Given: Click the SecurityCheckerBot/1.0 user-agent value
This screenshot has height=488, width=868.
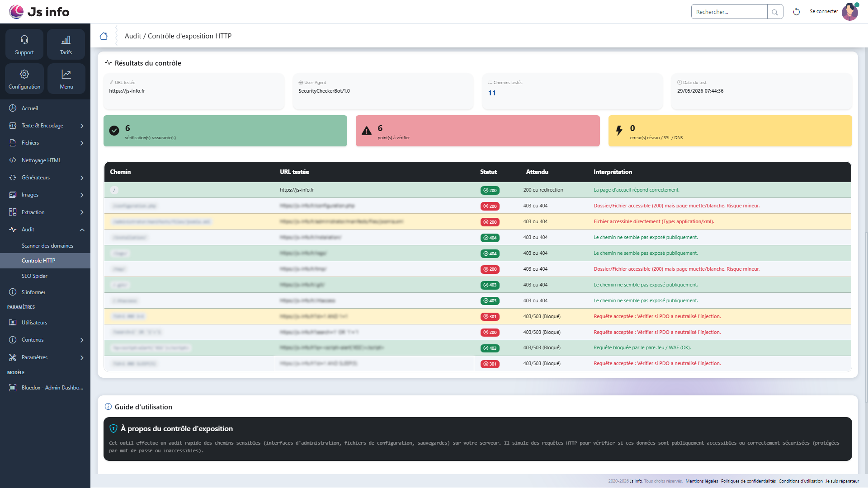Looking at the screenshot, I should [324, 91].
